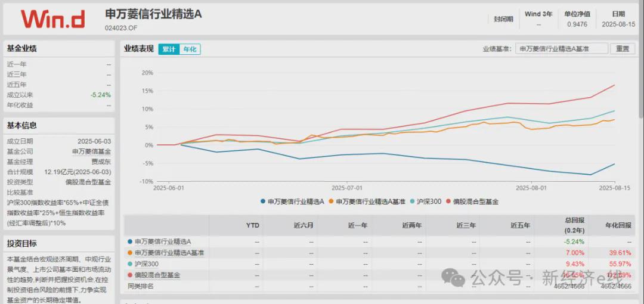Click the 近一年 table column header
This screenshot has width=644, height=304.
tap(357, 225)
